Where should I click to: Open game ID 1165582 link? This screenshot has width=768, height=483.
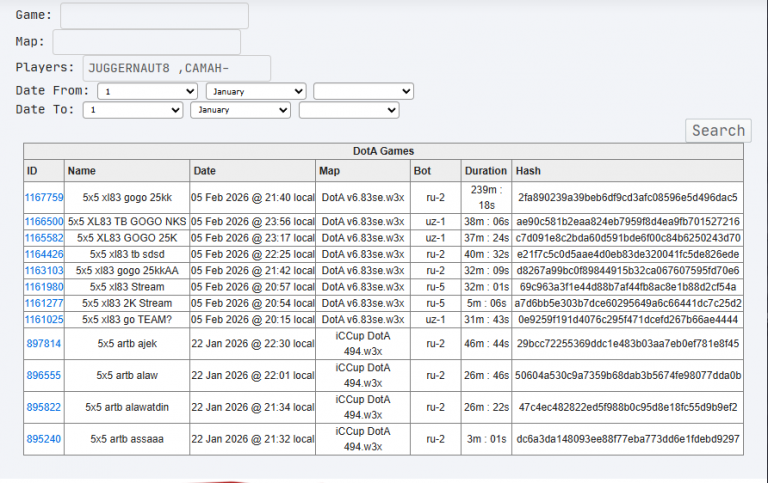[44, 238]
